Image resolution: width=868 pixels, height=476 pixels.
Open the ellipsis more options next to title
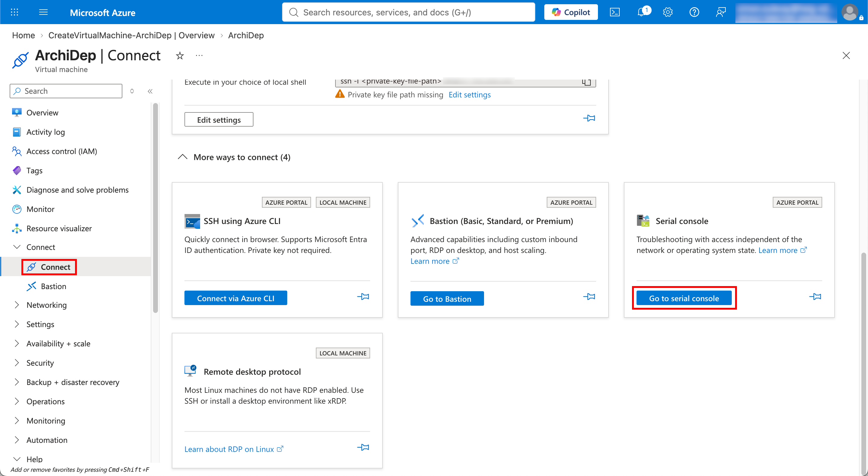pos(199,56)
